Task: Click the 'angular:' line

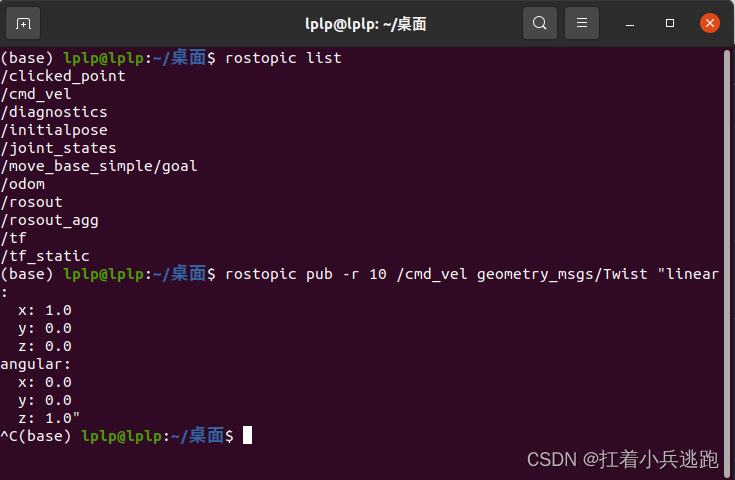Action: (36, 364)
